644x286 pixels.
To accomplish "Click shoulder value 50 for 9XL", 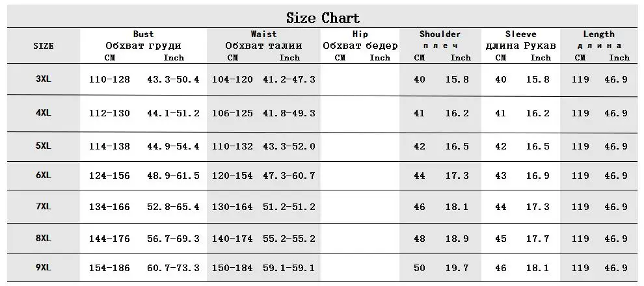I will (x=420, y=268).
